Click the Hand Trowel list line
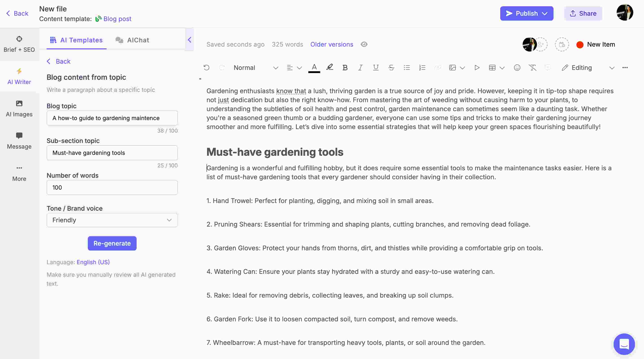The image size is (644, 359). [320, 201]
